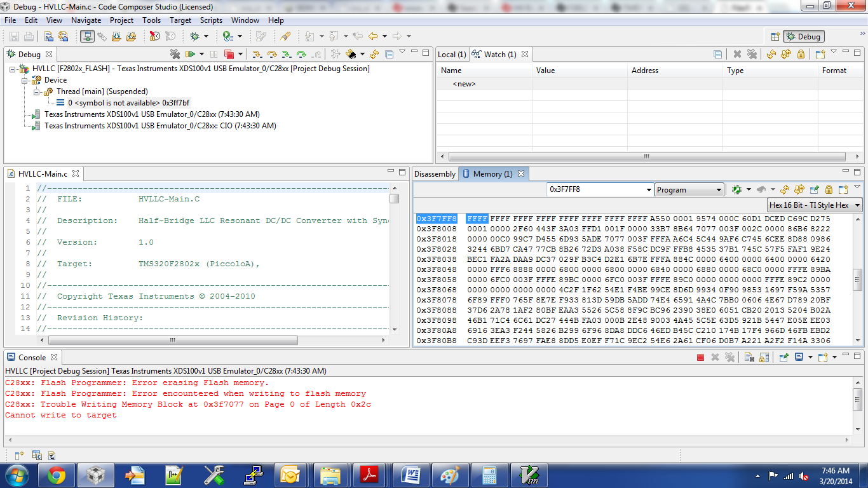This screenshot has width=868, height=488.
Task: Click the Collapse All icon in Watch view
Action: [717, 55]
